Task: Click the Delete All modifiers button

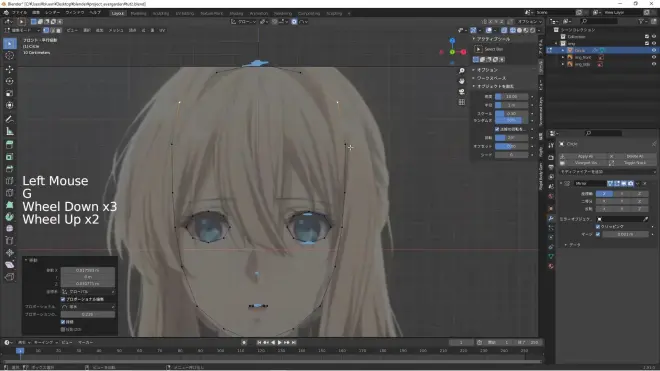Action: tap(632, 156)
